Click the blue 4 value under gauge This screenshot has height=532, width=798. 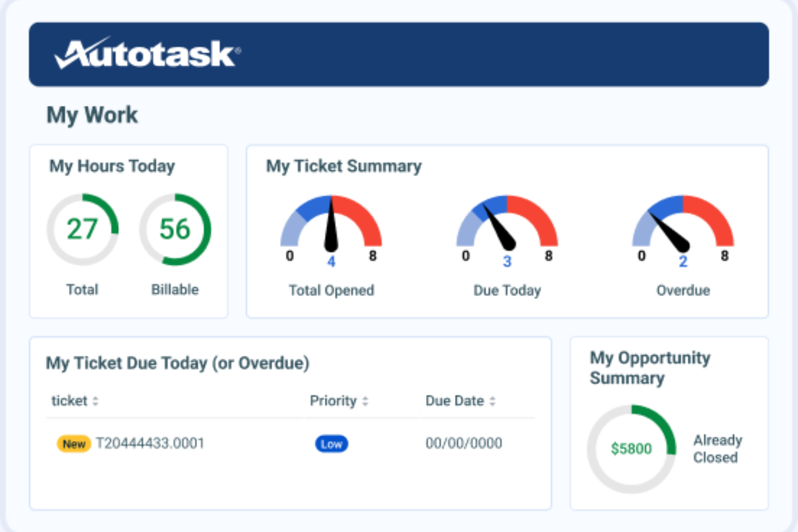tap(331, 262)
